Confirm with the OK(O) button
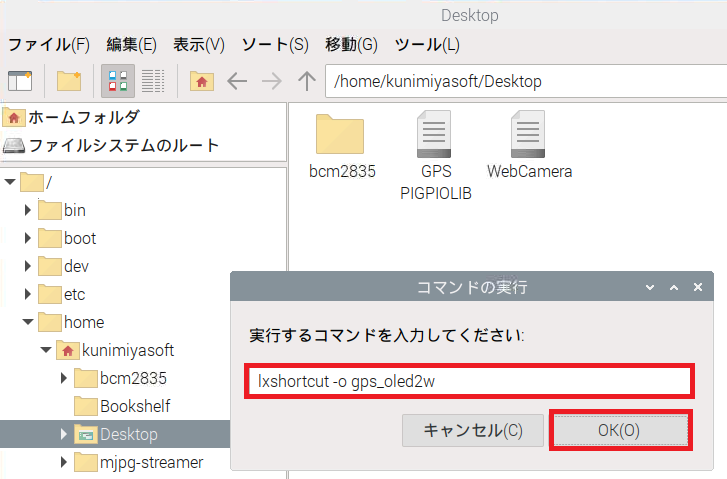Screen dimensions: 727x479 coord(620,430)
